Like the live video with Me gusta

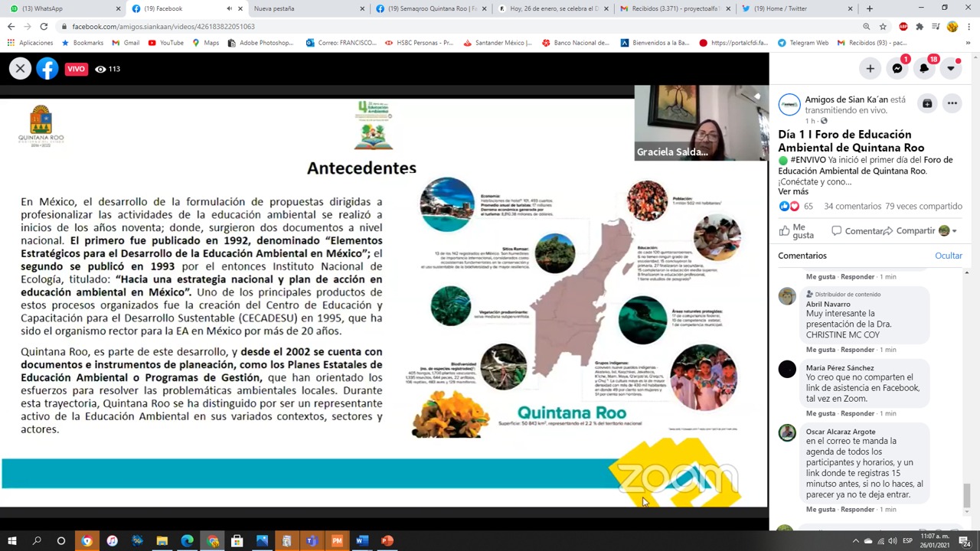click(x=797, y=231)
